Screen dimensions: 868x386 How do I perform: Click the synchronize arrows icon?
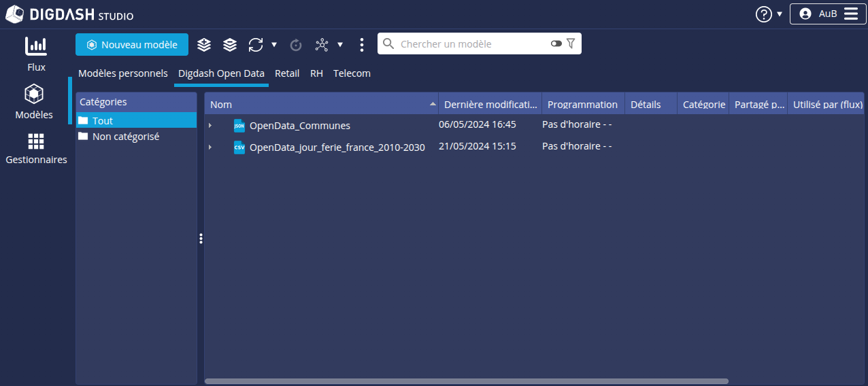(256, 45)
